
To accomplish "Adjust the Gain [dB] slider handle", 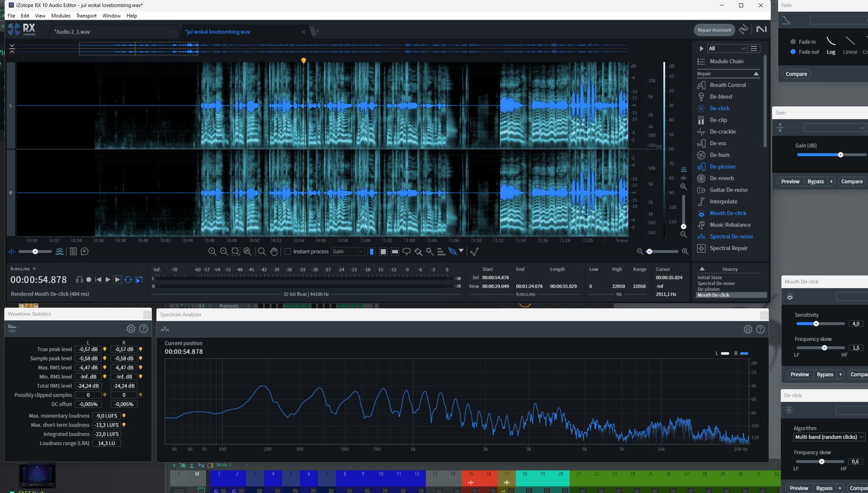I will 840,155.
